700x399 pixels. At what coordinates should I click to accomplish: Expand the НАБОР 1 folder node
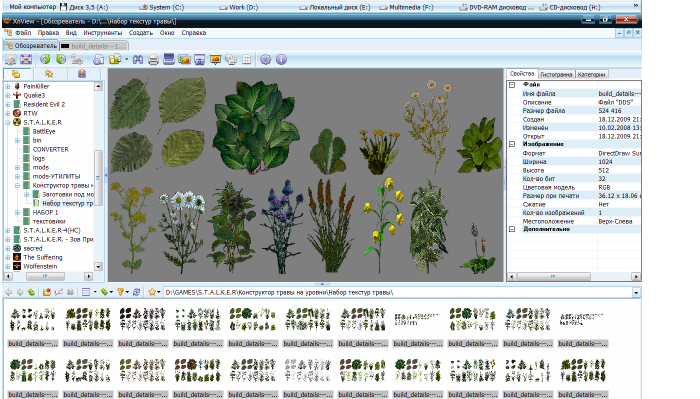17,212
